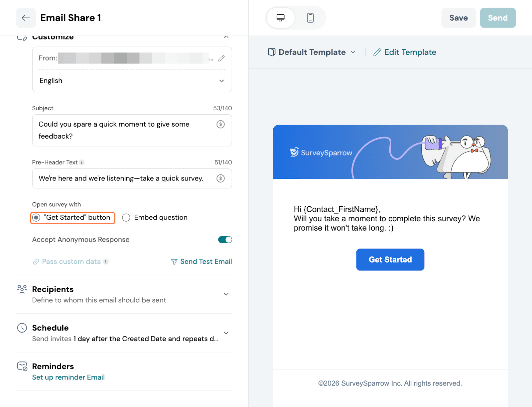Click the back arrow beside Email Share 1
The width and height of the screenshot is (532, 407).
pos(26,18)
